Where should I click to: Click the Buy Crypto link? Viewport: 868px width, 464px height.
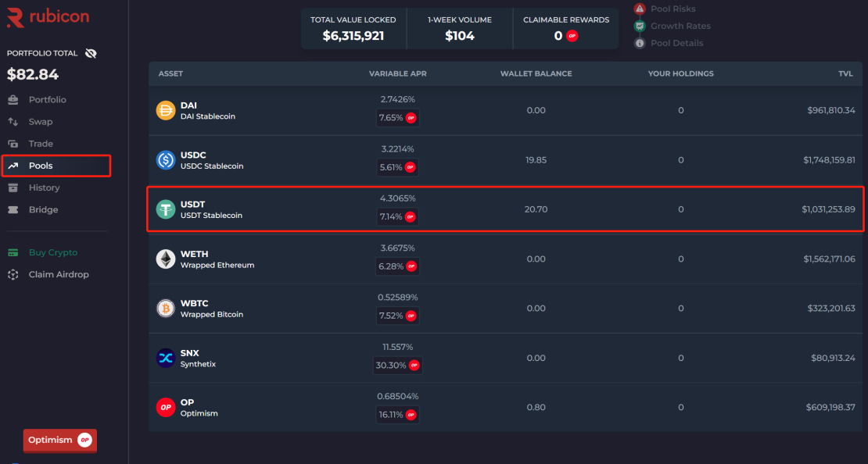[x=52, y=252]
